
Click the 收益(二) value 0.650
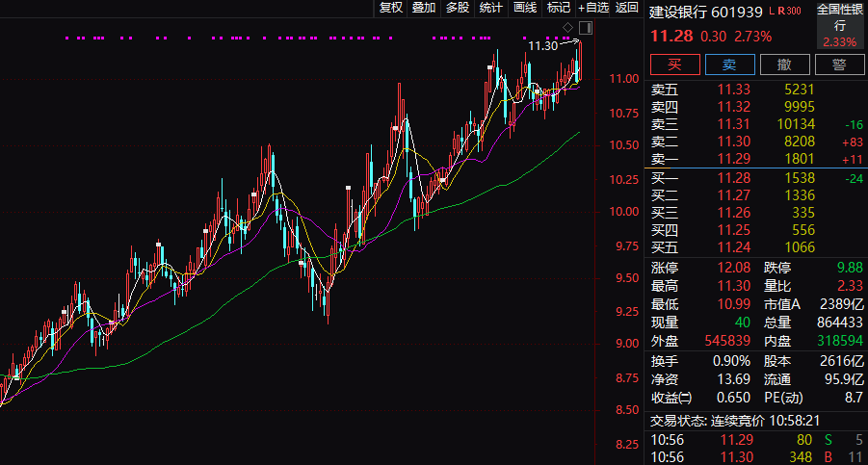tap(733, 399)
